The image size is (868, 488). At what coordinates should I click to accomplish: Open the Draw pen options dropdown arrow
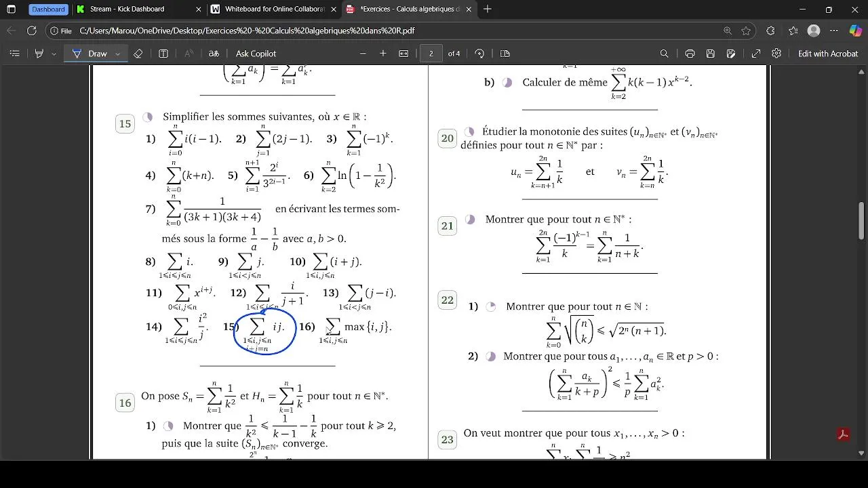coord(118,54)
